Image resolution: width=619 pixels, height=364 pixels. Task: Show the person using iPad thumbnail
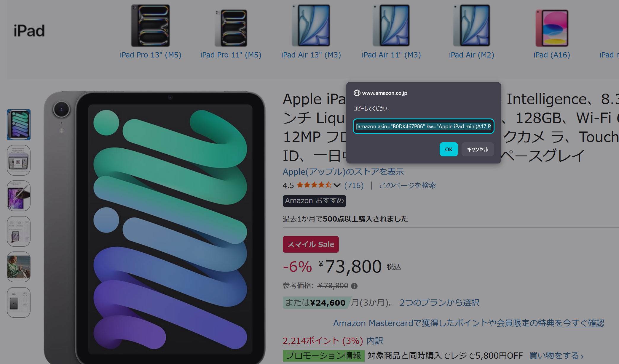[19, 267]
